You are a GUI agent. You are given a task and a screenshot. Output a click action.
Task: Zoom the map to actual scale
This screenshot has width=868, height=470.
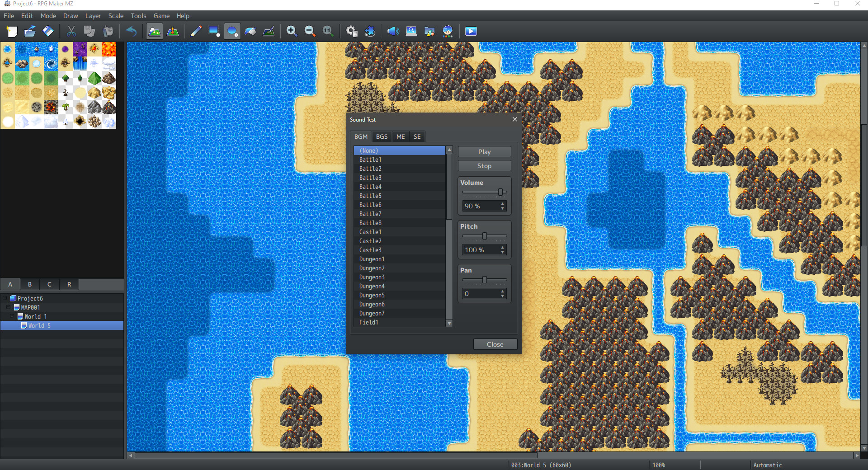[x=328, y=31]
